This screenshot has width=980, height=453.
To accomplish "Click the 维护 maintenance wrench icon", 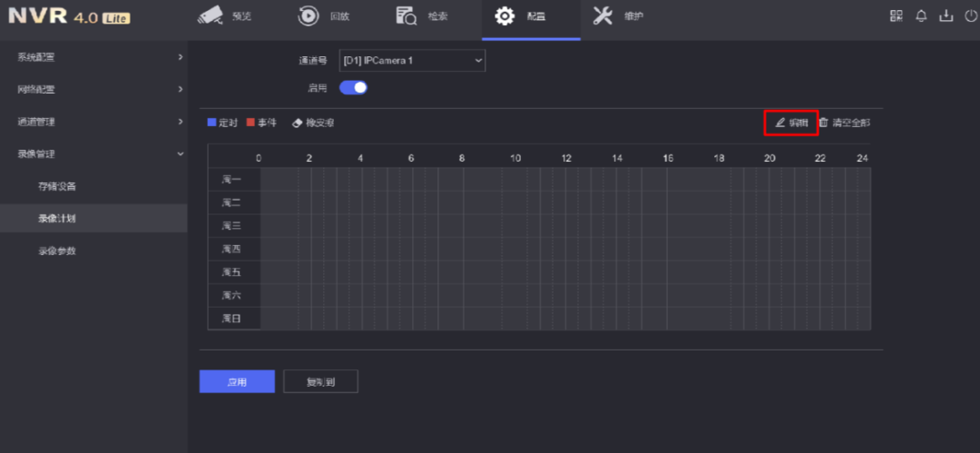I will [603, 15].
